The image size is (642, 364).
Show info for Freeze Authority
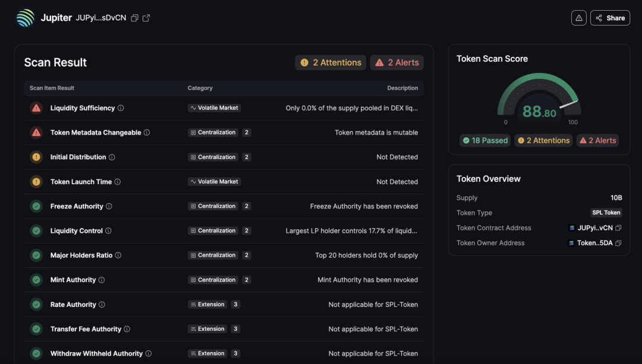point(109,206)
